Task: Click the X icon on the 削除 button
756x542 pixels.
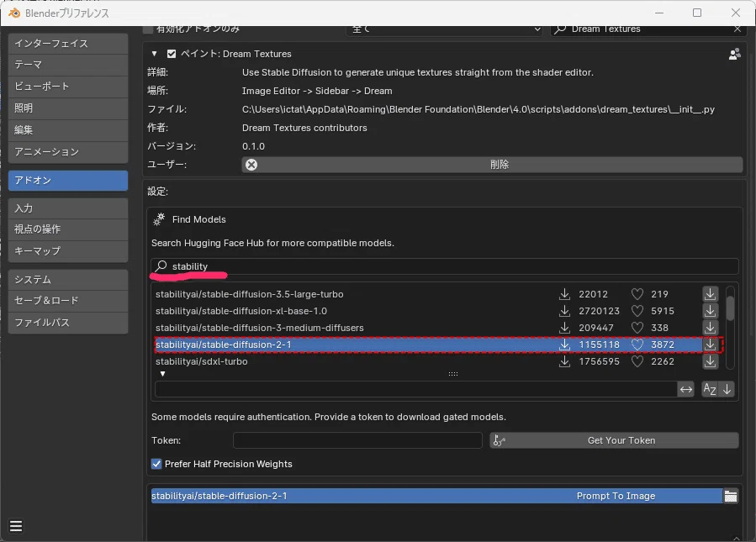Action: tap(251, 165)
